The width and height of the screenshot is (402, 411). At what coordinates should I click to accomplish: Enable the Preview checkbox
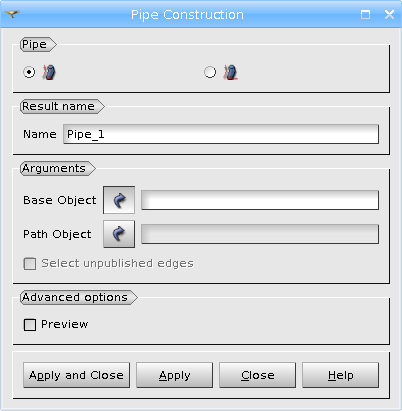[30, 325]
